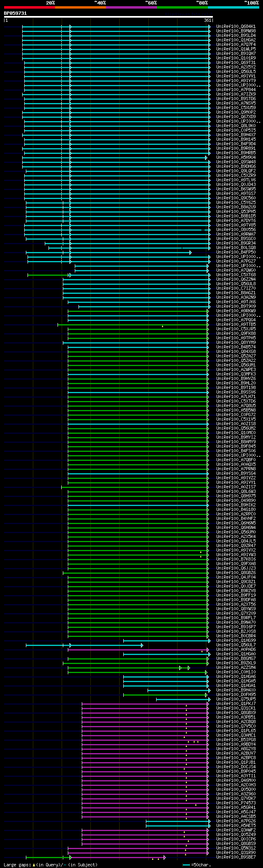Select the UniRef100_B9R891 label
This screenshot has height=868, width=263.
pyautogui.click(x=236, y=148)
